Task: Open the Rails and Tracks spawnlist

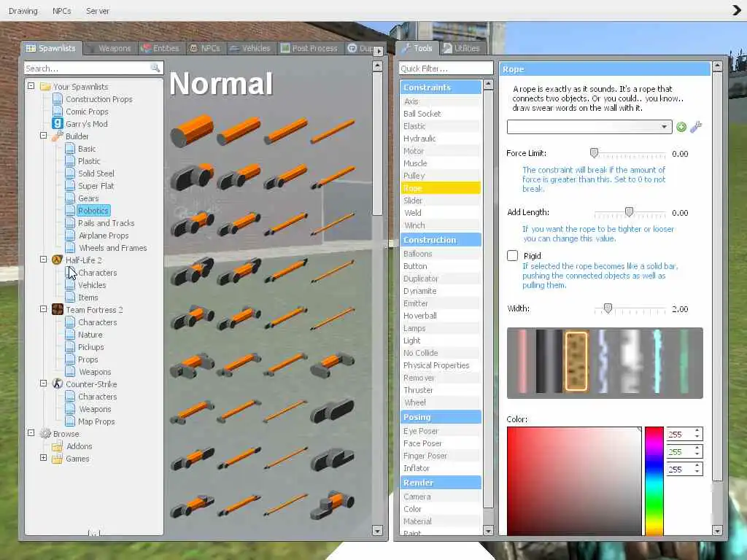Action: (x=106, y=223)
